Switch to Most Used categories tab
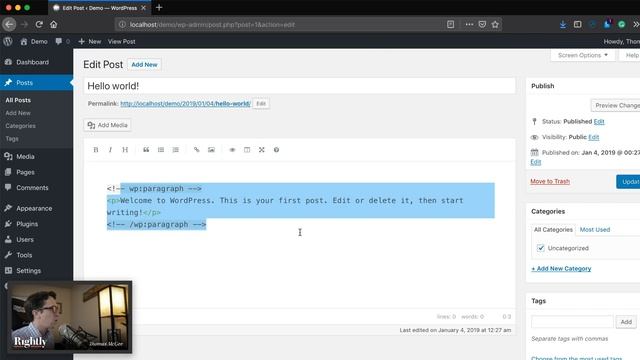 595,230
